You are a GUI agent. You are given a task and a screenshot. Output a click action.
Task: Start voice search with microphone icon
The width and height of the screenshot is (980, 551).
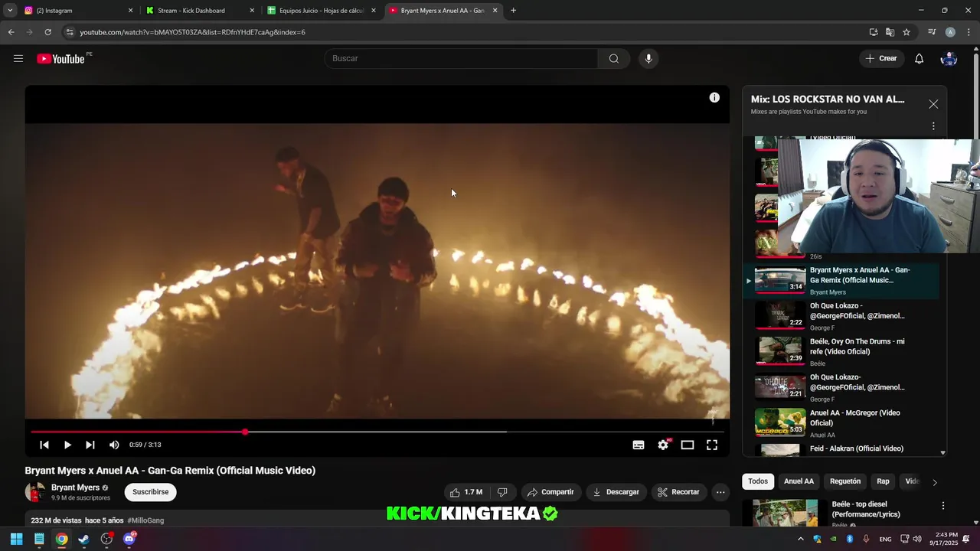pyautogui.click(x=648, y=59)
